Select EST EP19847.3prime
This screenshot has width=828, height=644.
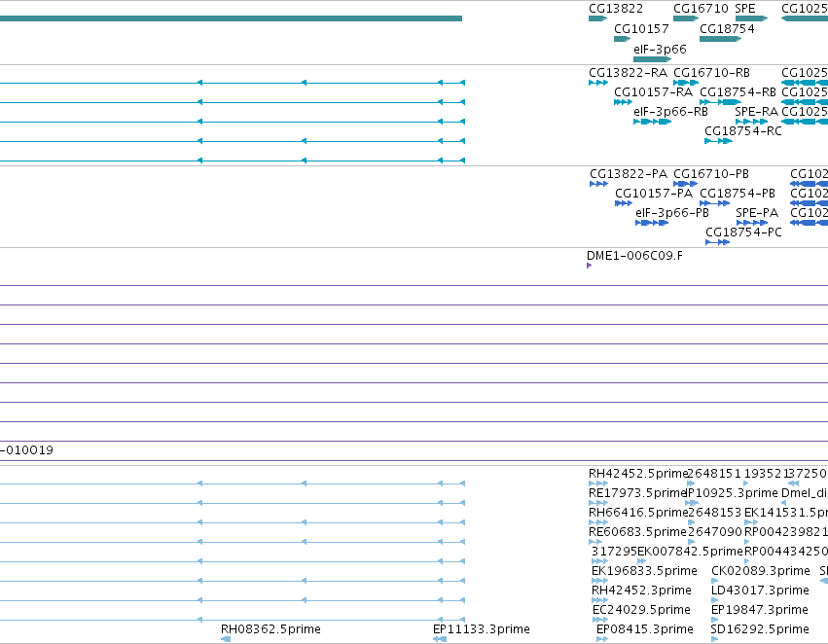coord(759,610)
